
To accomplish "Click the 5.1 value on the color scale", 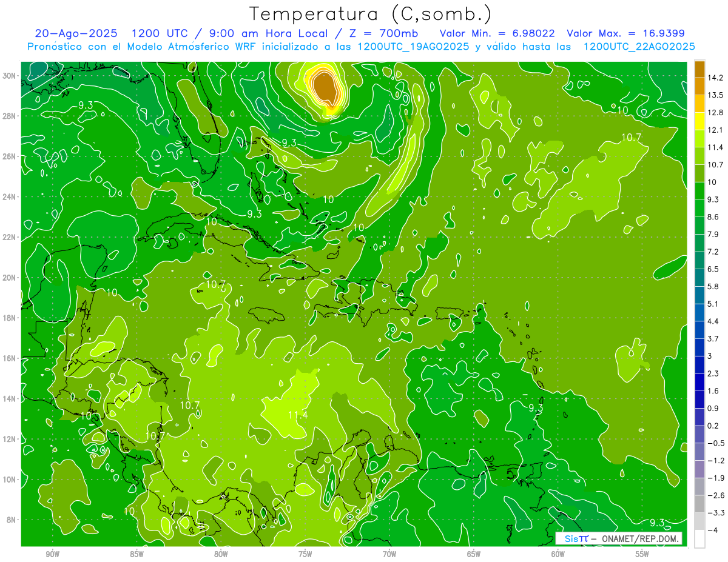I will click(713, 304).
